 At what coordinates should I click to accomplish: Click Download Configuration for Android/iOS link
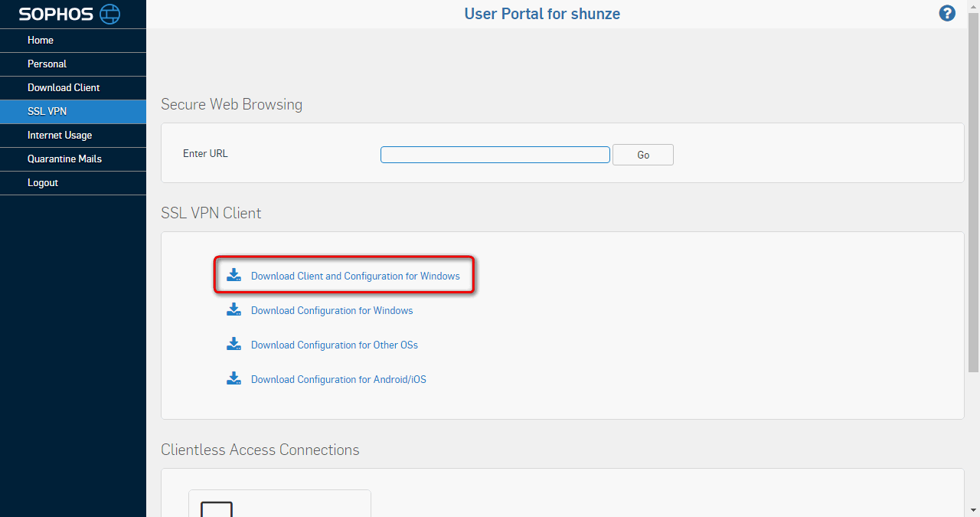(x=338, y=379)
